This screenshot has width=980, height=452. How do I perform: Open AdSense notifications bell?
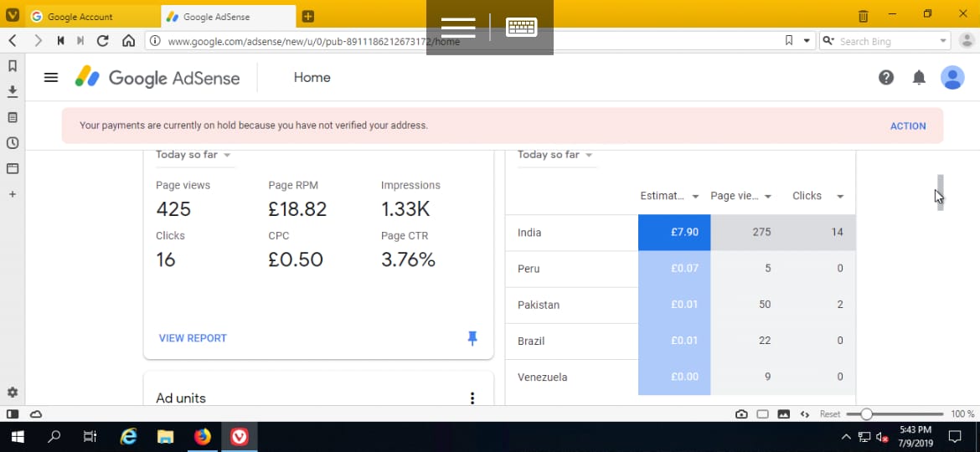[919, 77]
